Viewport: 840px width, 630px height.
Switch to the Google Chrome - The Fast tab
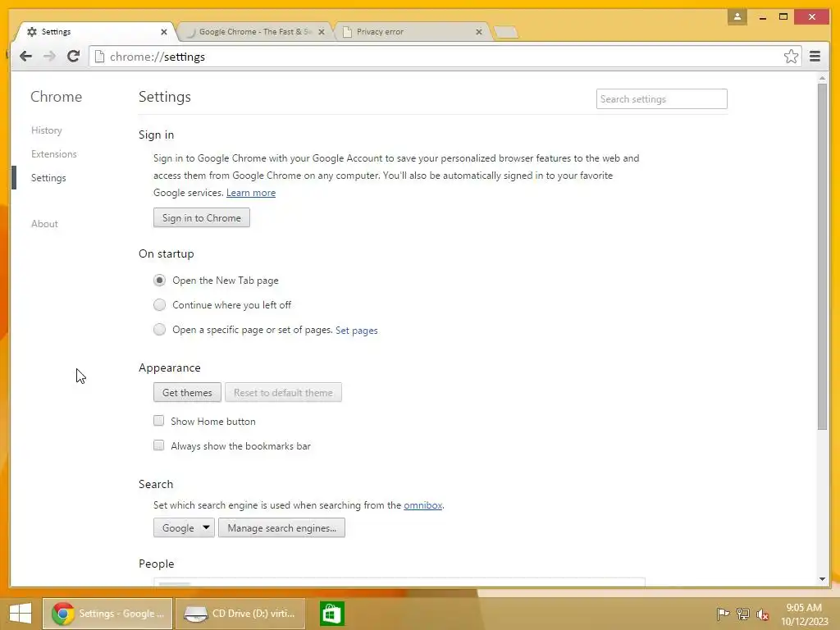coord(254,32)
